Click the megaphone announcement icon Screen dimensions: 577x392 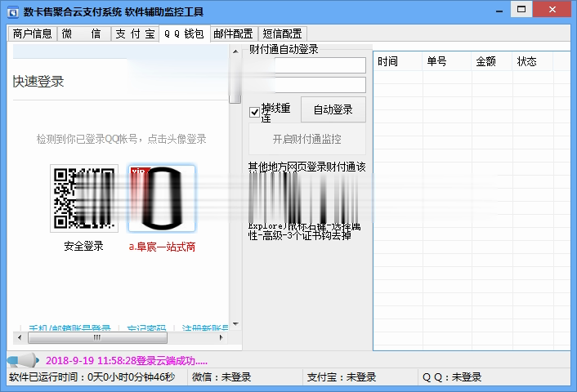point(23,360)
